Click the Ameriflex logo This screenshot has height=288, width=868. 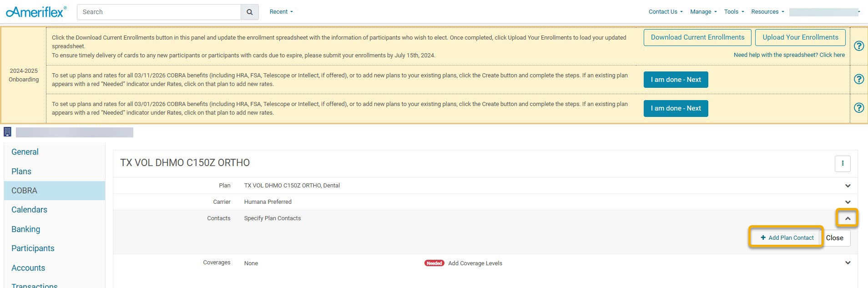(x=36, y=12)
